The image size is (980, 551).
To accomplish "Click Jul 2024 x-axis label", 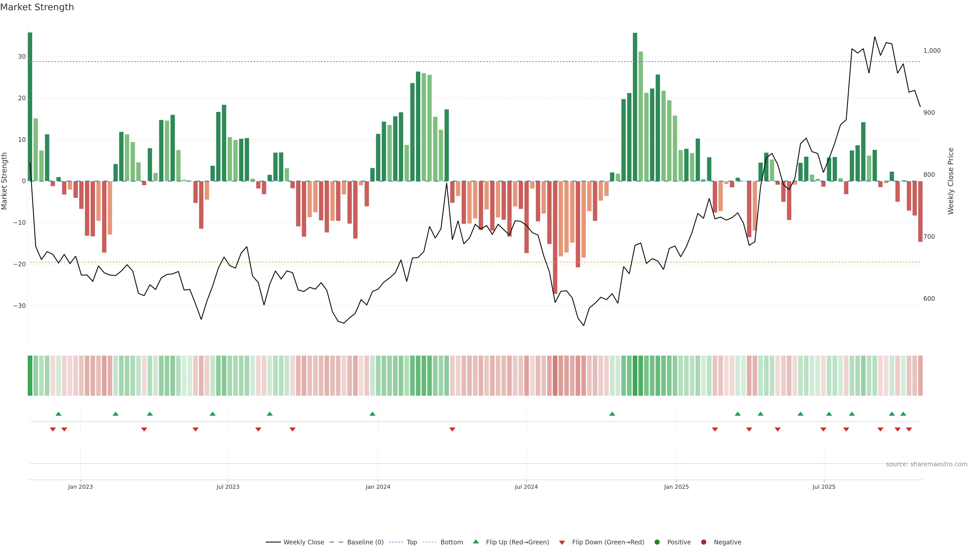I will point(526,487).
